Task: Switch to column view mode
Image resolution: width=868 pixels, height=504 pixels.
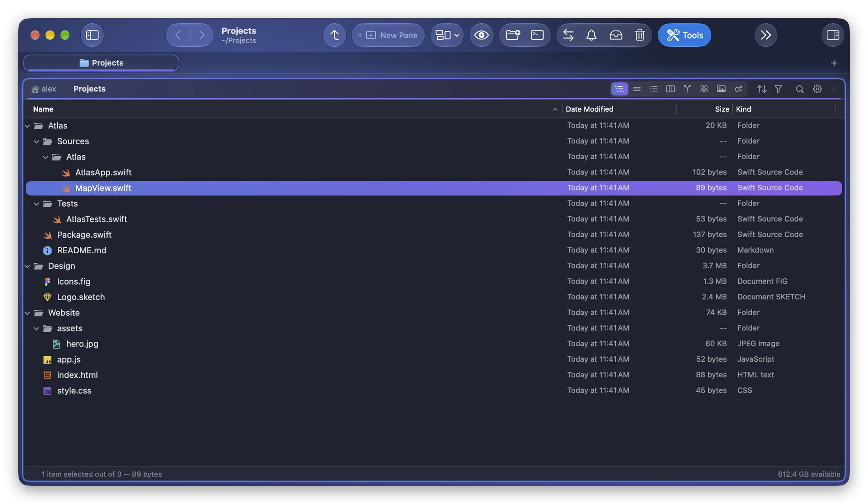Action: pos(671,89)
